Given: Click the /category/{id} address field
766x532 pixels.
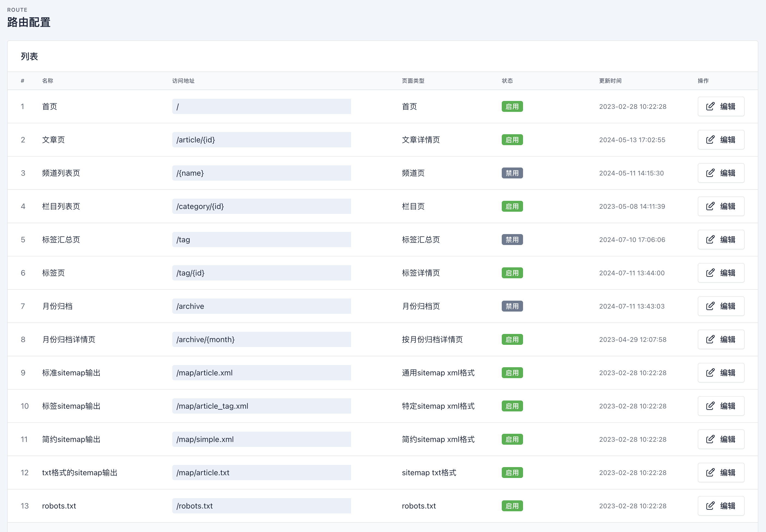Looking at the screenshot, I should (261, 206).
